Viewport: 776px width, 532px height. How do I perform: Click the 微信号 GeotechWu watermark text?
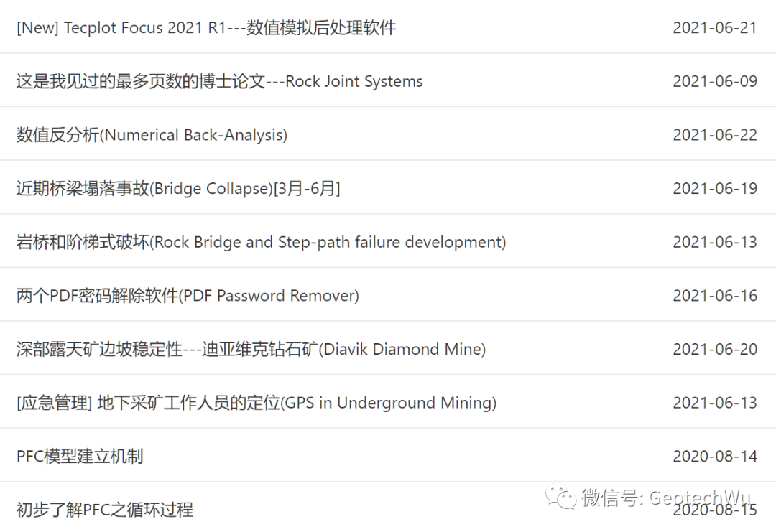666,498
